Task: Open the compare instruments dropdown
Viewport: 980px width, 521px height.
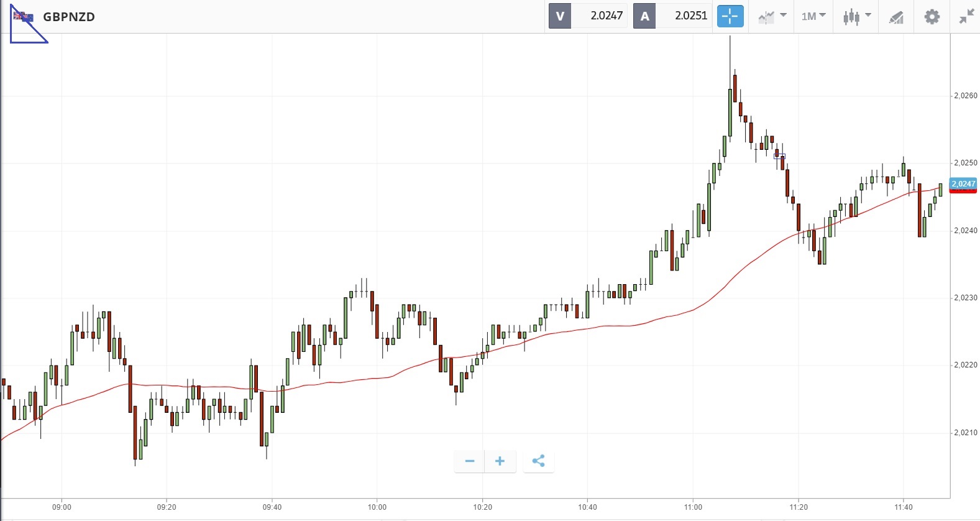Action: point(772,16)
